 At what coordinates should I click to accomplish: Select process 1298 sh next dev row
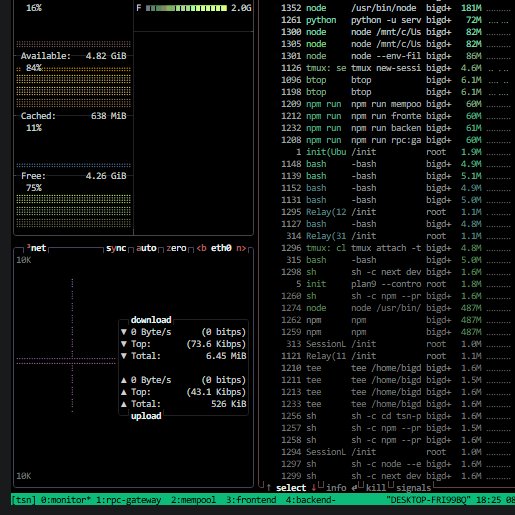(x=395, y=272)
